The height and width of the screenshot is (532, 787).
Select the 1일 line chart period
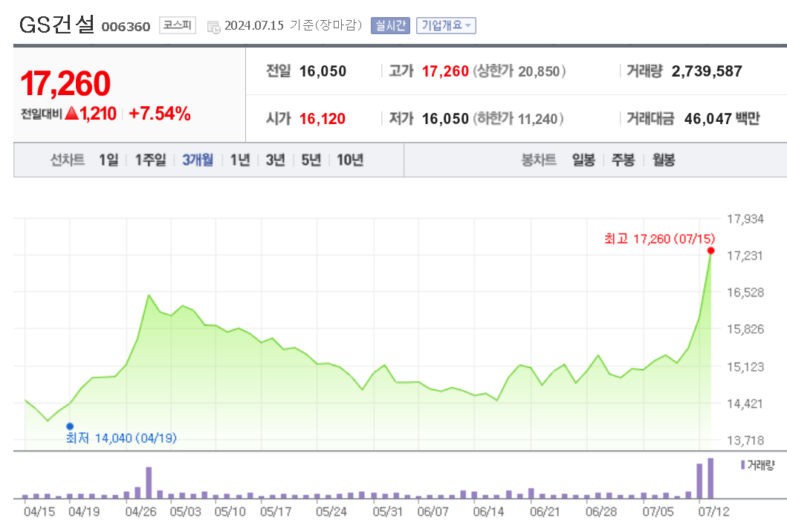coord(109,160)
